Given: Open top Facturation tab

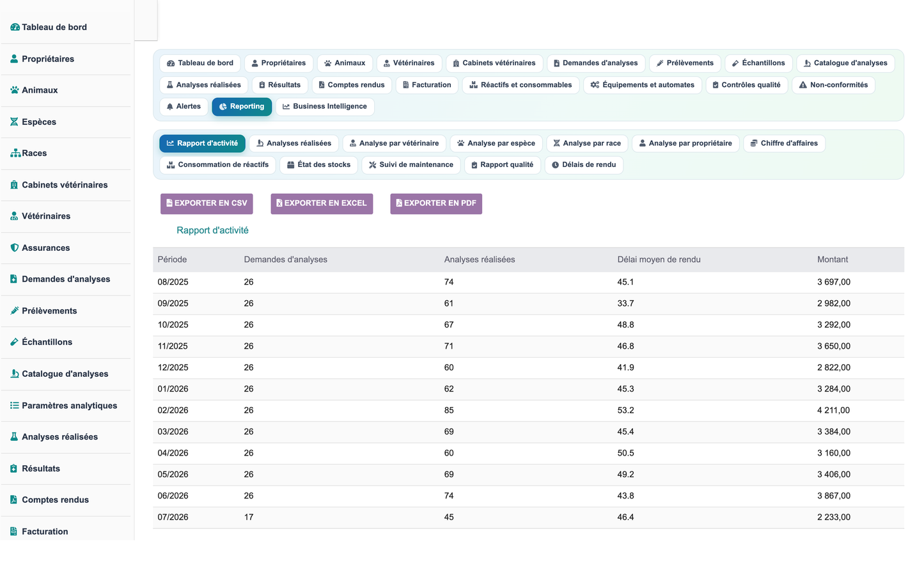Looking at the screenshot, I should (427, 85).
